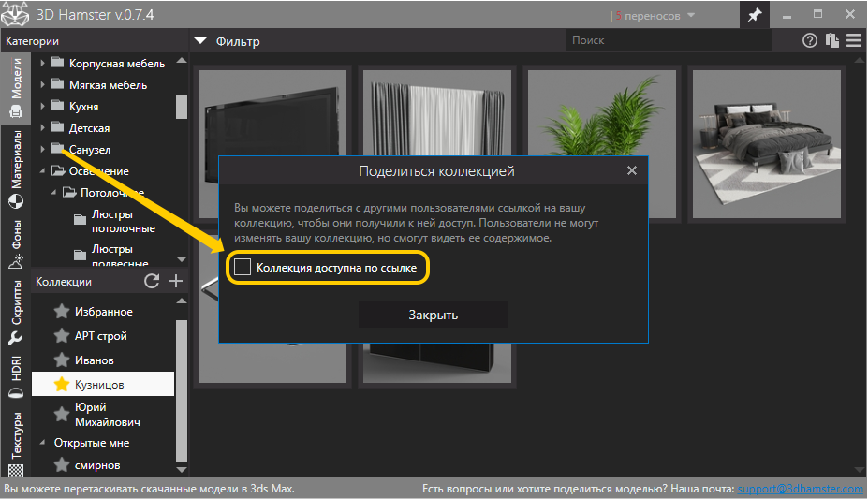Open the help question mark icon
868x499 pixels.
tap(809, 40)
